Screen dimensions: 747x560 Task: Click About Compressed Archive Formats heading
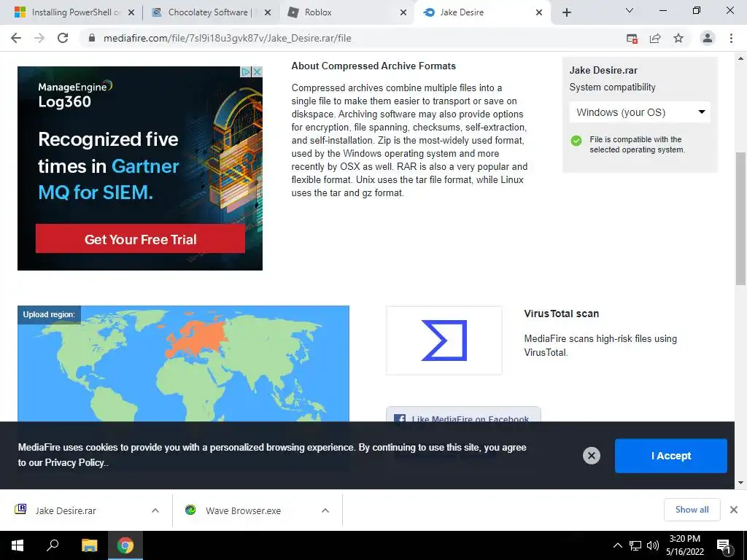click(373, 66)
